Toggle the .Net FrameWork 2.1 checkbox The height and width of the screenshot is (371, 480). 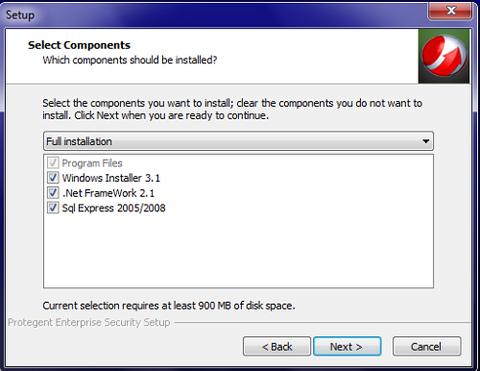click(53, 193)
